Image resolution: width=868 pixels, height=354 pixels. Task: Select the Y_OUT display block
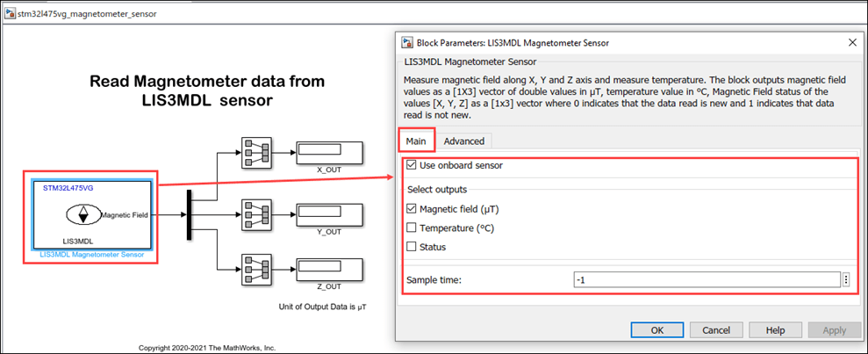(327, 212)
